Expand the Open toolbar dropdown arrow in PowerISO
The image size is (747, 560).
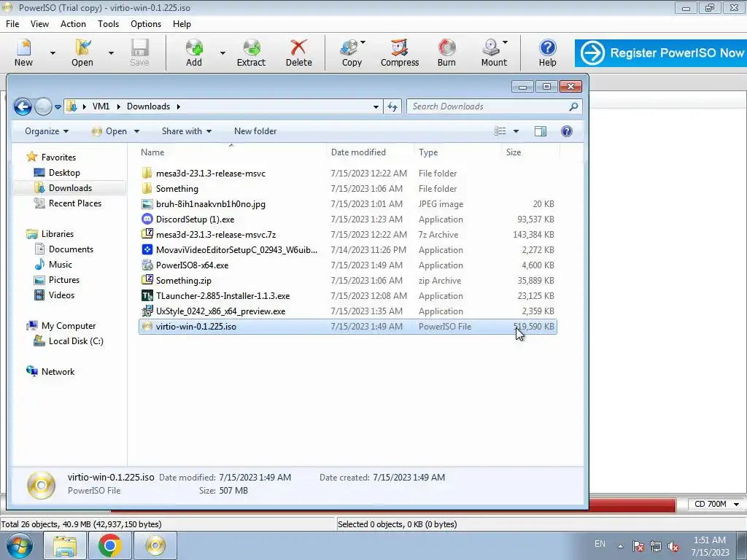(111, 53)
